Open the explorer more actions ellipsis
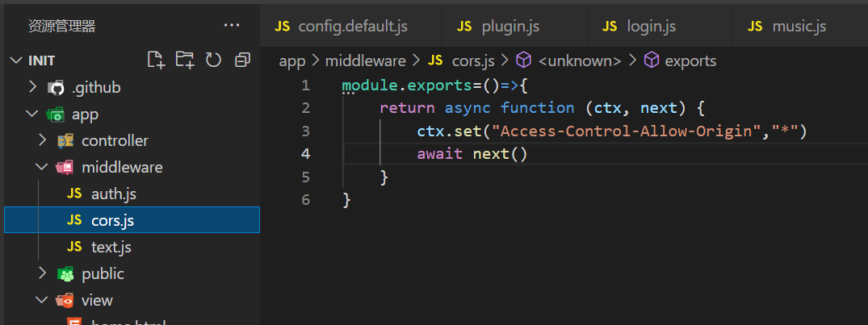The width and height of the screenshot is (868, 325). (x=232, y=26)
